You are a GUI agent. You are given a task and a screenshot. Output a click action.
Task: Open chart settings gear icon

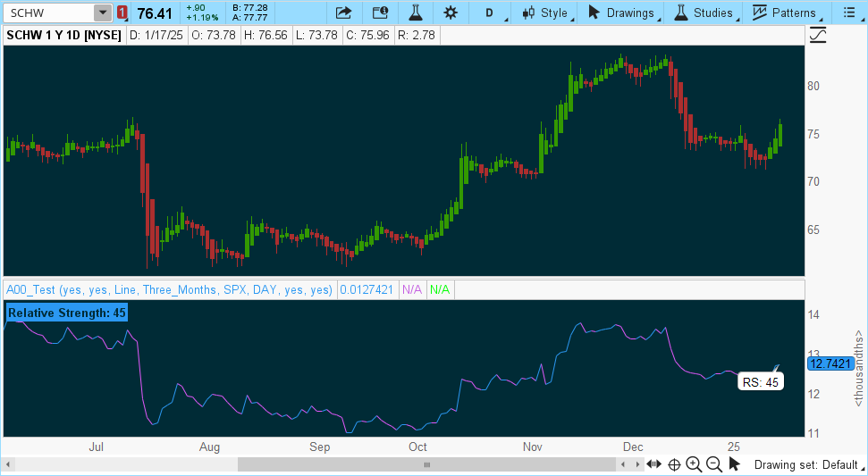coord(451,13)
